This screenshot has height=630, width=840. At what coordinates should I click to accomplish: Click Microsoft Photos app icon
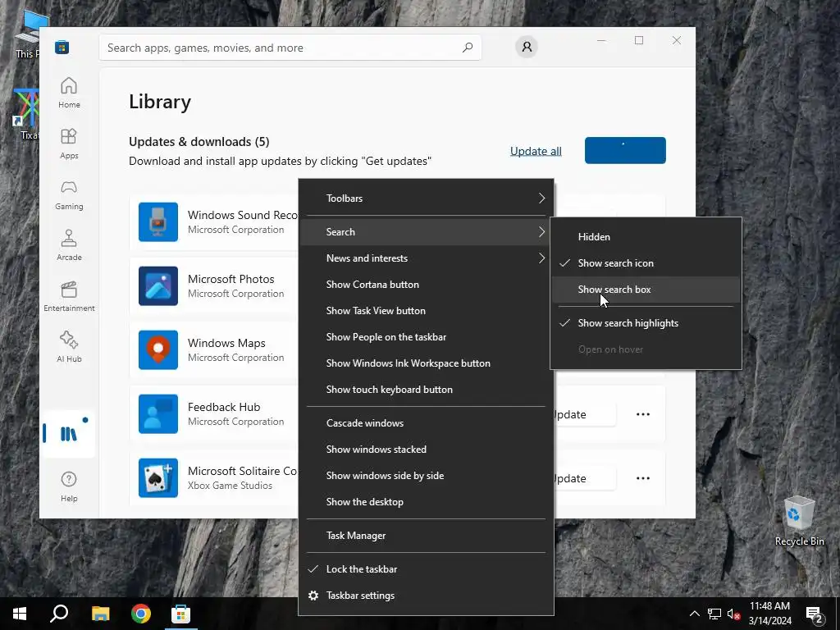pos(158,285)
